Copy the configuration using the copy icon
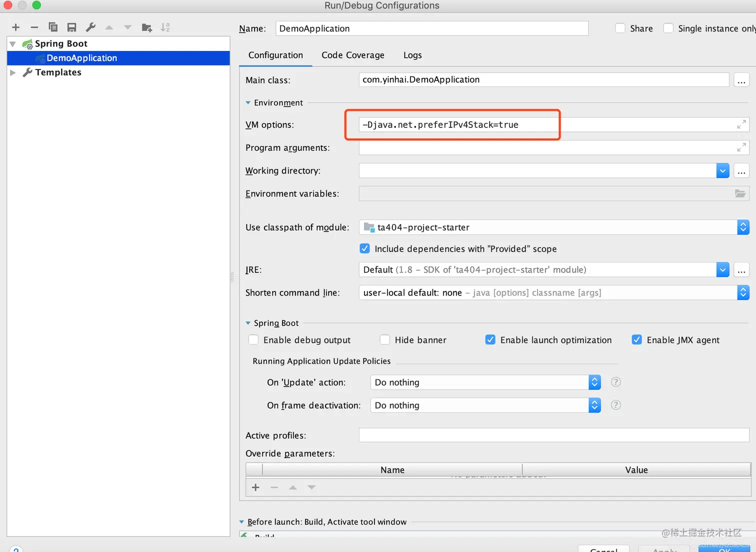This screenshot has width=756, height=552. pos(53,27)
